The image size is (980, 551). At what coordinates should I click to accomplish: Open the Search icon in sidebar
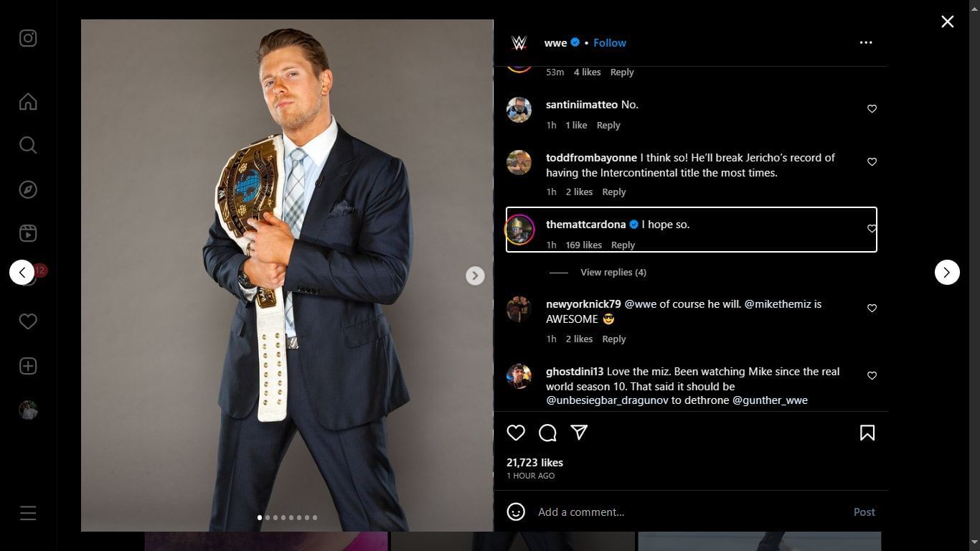pyautogui.click(x=28, y=146)
